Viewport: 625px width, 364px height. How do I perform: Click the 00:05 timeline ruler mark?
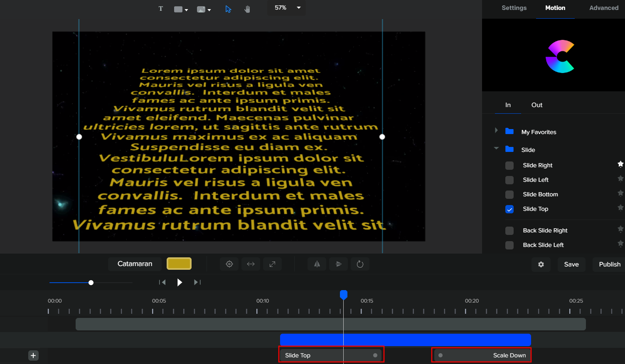pos(159,301)
